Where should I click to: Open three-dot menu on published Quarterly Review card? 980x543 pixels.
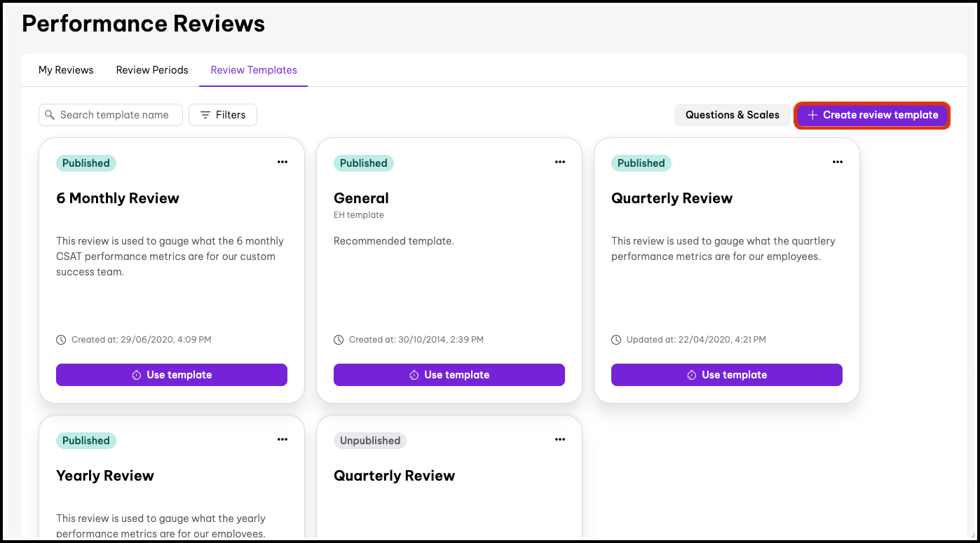pos(837,162)
